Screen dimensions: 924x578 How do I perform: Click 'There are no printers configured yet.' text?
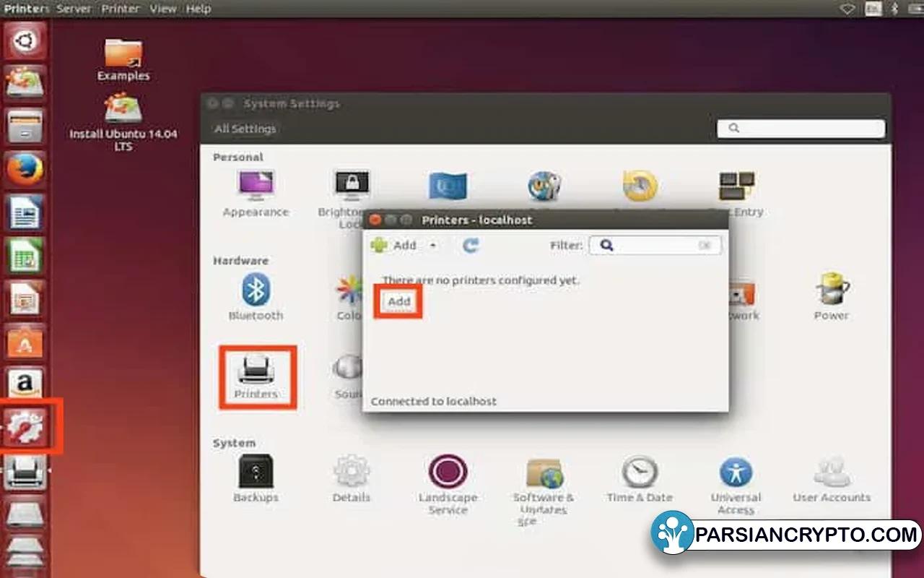pyautogui.click(x=481, y=280)
